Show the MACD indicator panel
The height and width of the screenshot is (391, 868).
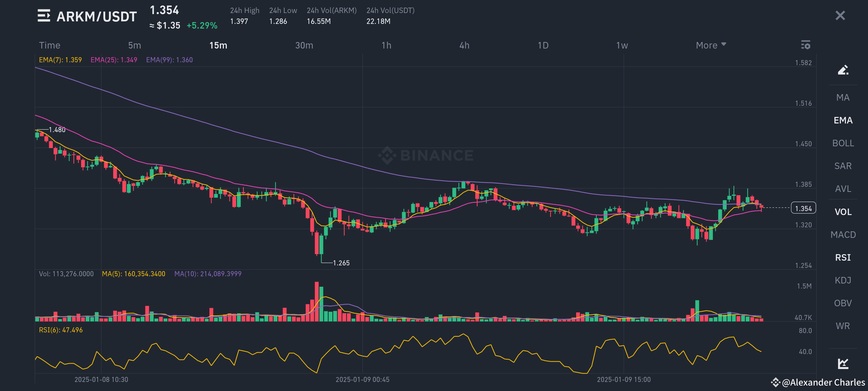(x=843, y=235)
